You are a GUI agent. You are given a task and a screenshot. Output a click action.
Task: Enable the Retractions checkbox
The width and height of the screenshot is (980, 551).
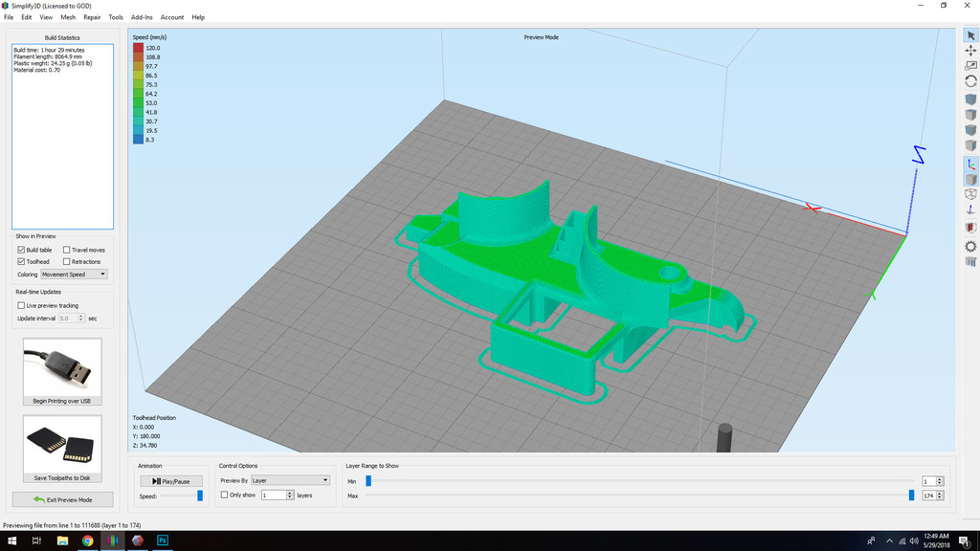click(x=66, y=262)
